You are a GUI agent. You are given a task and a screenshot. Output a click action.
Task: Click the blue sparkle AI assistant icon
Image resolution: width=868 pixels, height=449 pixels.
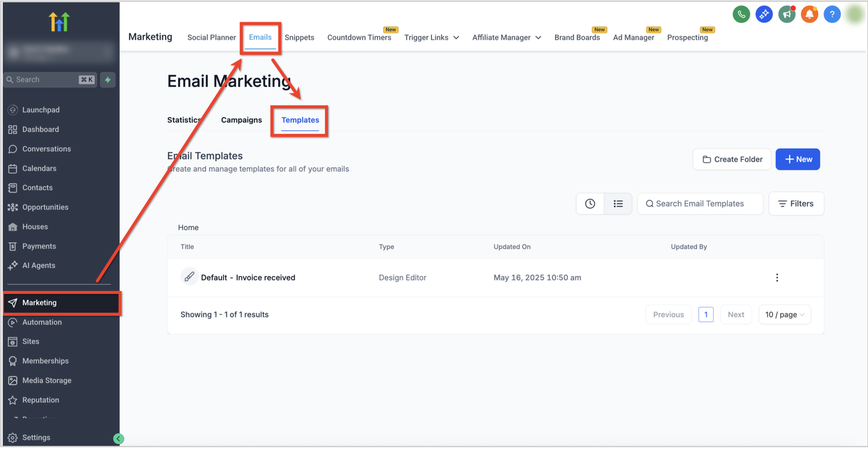(x=764, y=14)
